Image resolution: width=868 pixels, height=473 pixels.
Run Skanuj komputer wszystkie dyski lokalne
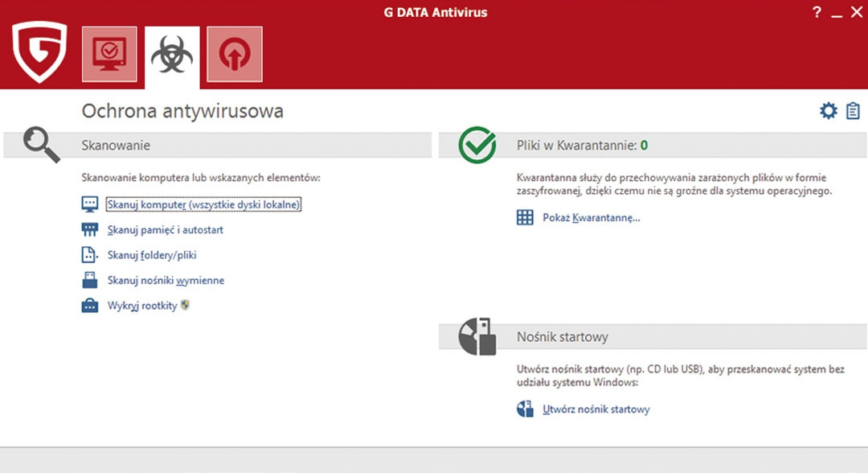pyautogui.click(x=203, y=204)
